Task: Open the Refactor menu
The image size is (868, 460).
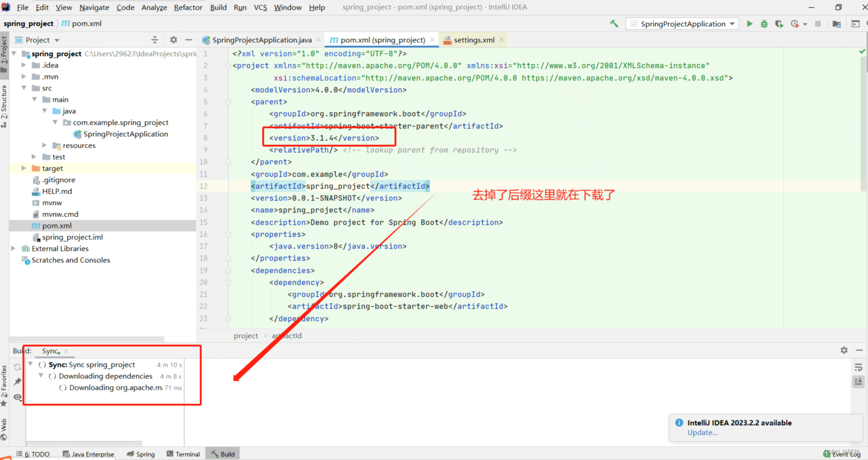Action: click(188, 7)
